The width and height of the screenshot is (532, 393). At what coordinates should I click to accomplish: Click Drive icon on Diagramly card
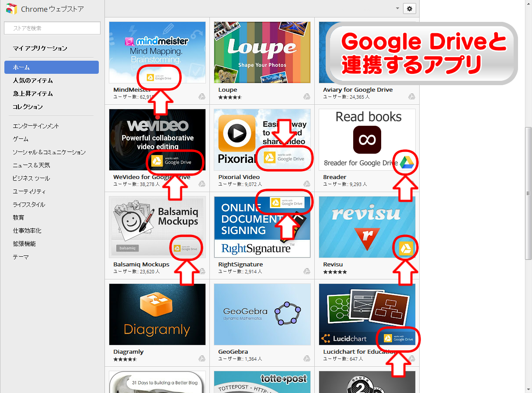pyautogui.click(x=202, y=359)
